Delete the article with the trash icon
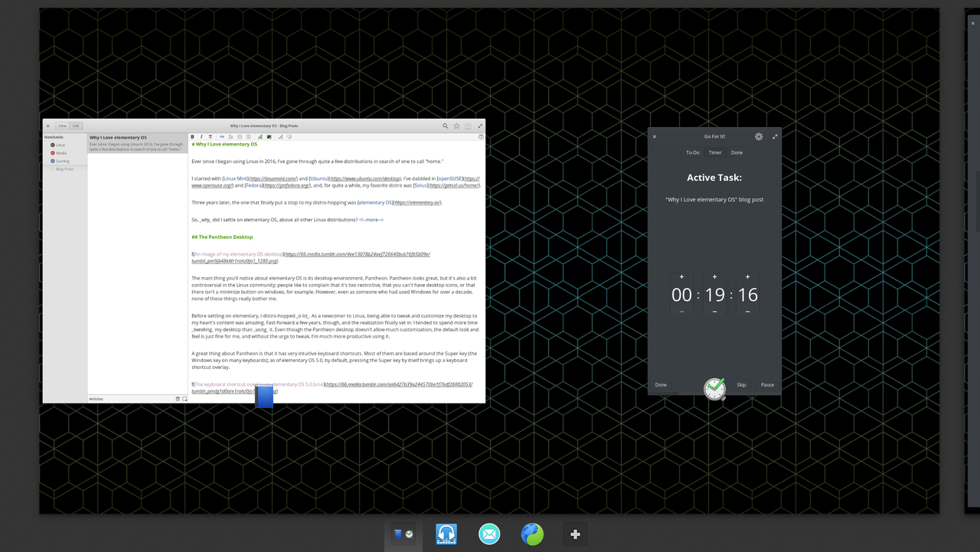 pos(178,399)
